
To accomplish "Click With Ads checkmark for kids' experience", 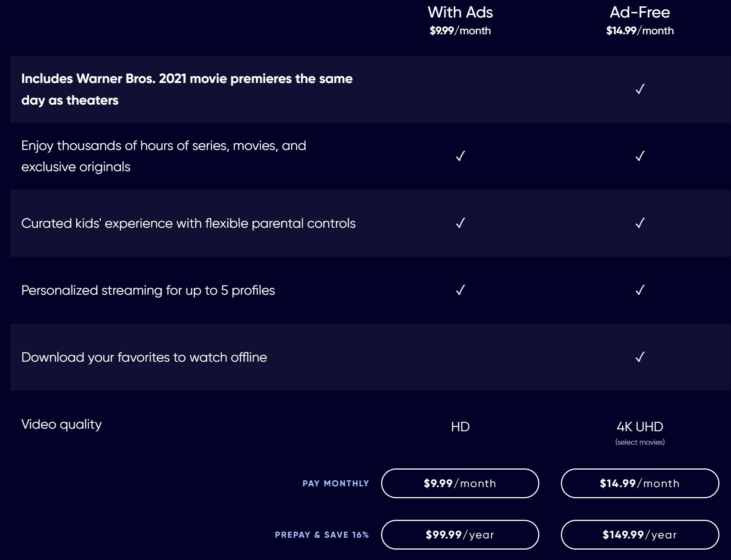I will [x=460, y=223].
